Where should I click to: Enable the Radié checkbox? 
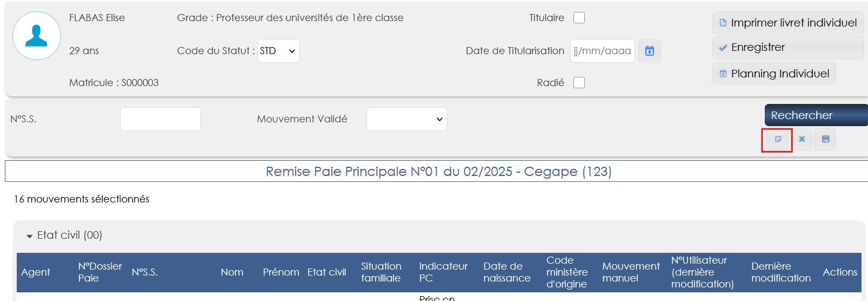[x=579, y=83]
